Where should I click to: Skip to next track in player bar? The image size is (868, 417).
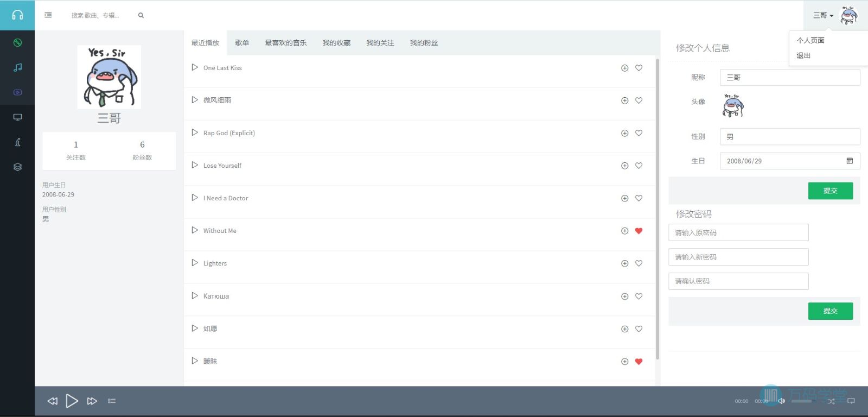pyautogui.click(x=92, y=401)
